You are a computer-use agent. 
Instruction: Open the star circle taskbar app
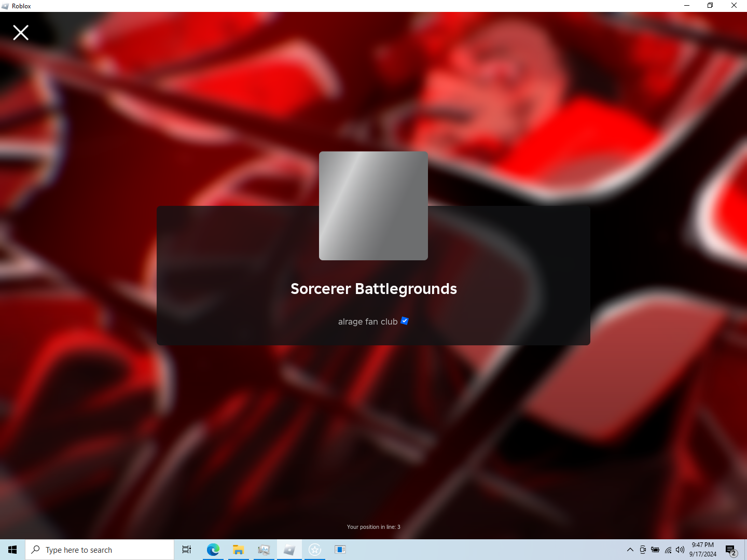pyautogui.click(x=315, y=550)
